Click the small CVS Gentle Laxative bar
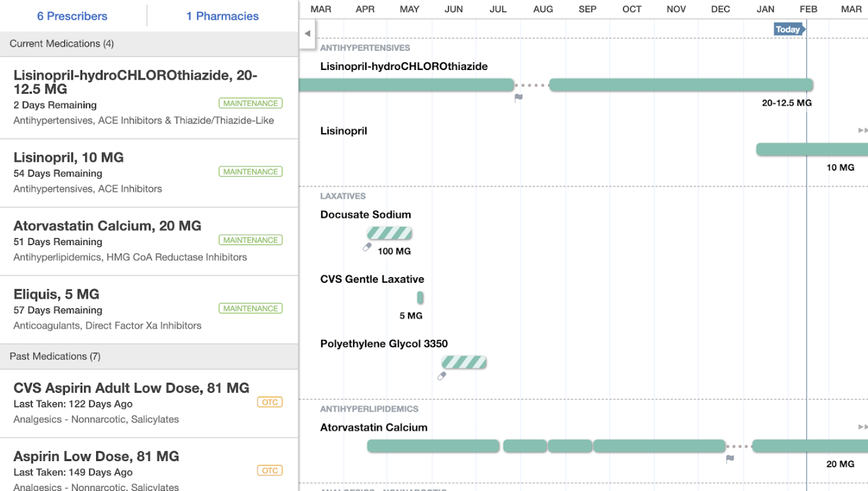This screenshot has height=491, width=868. (x=421, y=297)
